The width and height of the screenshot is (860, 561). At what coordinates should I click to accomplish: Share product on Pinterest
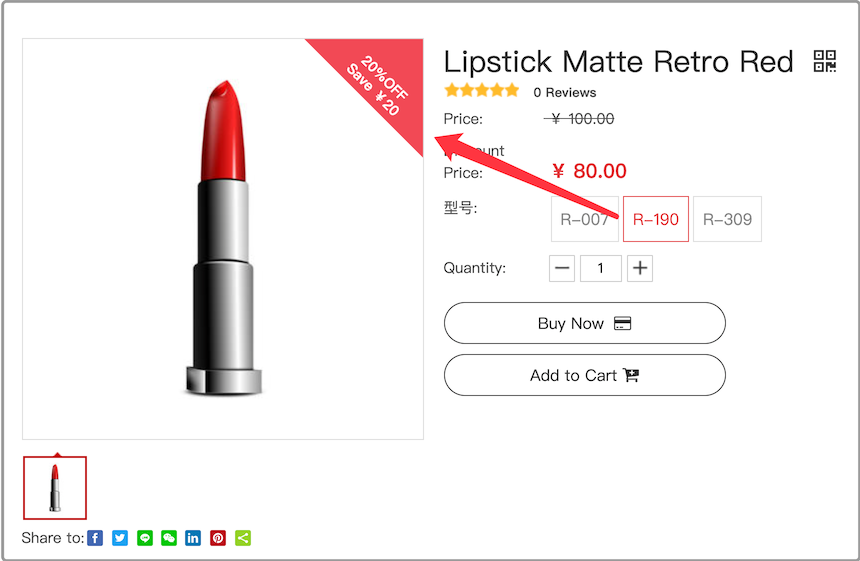(x=218, y=538)
